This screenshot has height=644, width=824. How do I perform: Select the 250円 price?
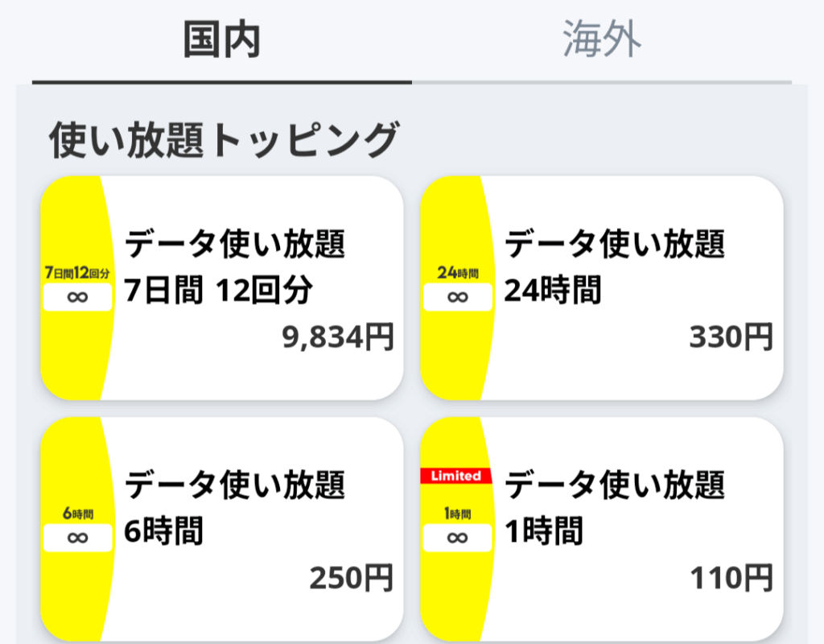point(351,578)
